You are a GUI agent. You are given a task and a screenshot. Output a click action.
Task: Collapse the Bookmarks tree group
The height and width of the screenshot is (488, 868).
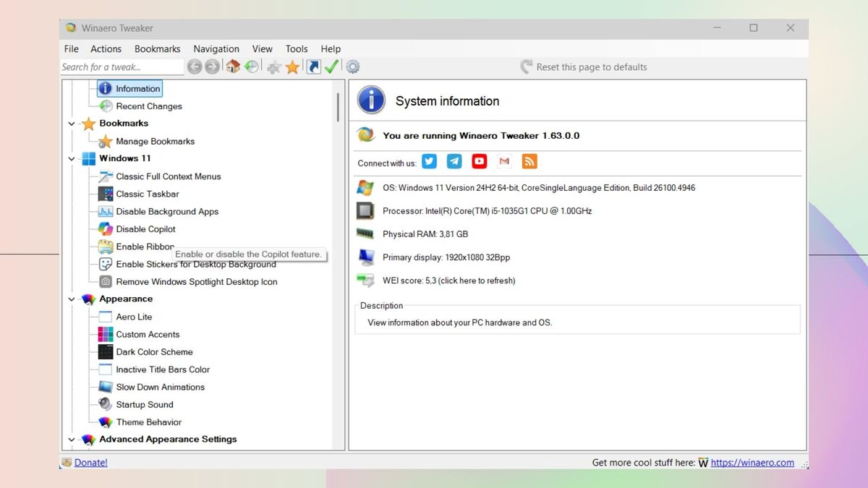point(72,124)
